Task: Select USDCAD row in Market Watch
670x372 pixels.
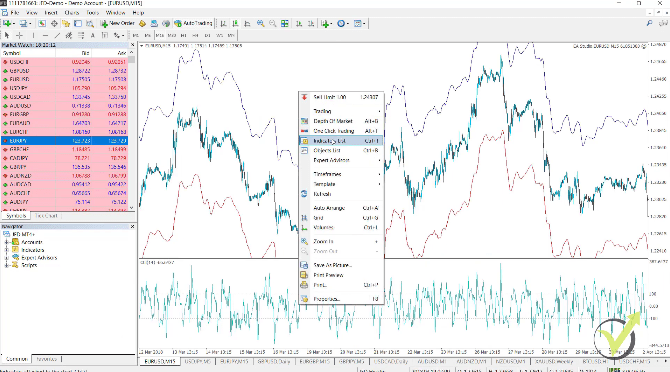Action: (65, 97)
